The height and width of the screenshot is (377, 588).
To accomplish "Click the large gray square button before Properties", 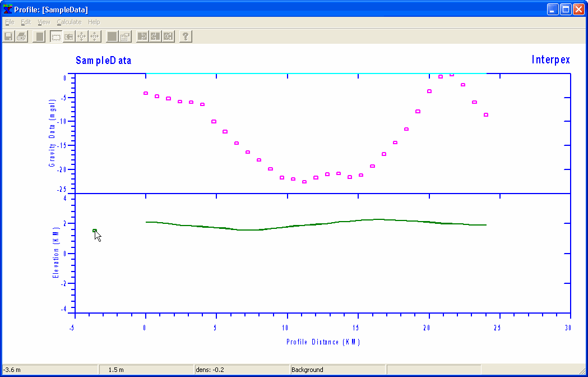I will pyautogui.click(x=112, y=36).
